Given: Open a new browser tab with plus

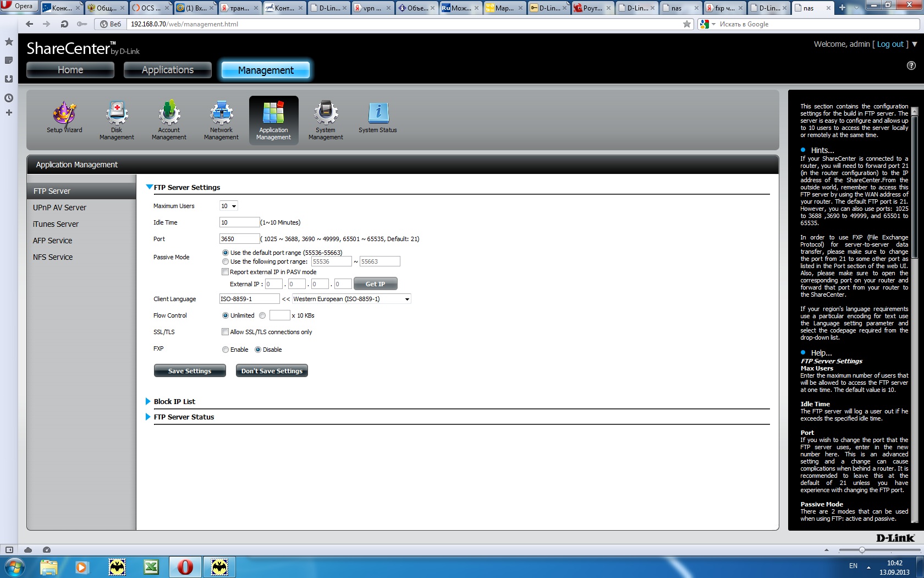Looking at the screenshot, I should click(842, 8).
